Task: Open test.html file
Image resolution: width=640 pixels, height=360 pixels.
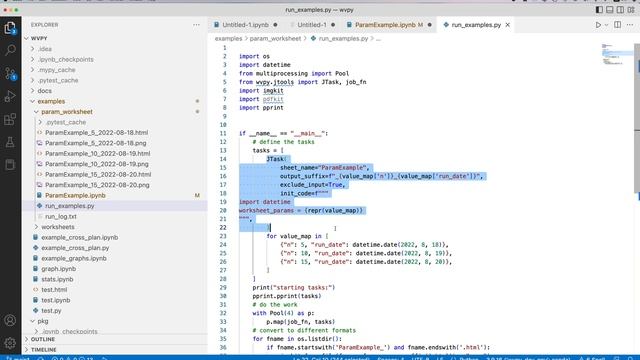Action: coord(54,290)
